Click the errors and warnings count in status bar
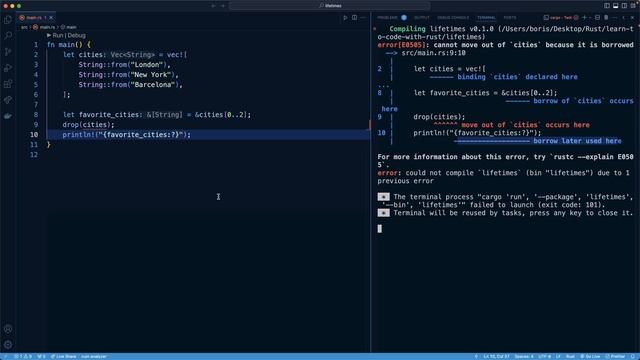This screenshot has width=640, height=360. pyautogui.click(x=23, y=356)
